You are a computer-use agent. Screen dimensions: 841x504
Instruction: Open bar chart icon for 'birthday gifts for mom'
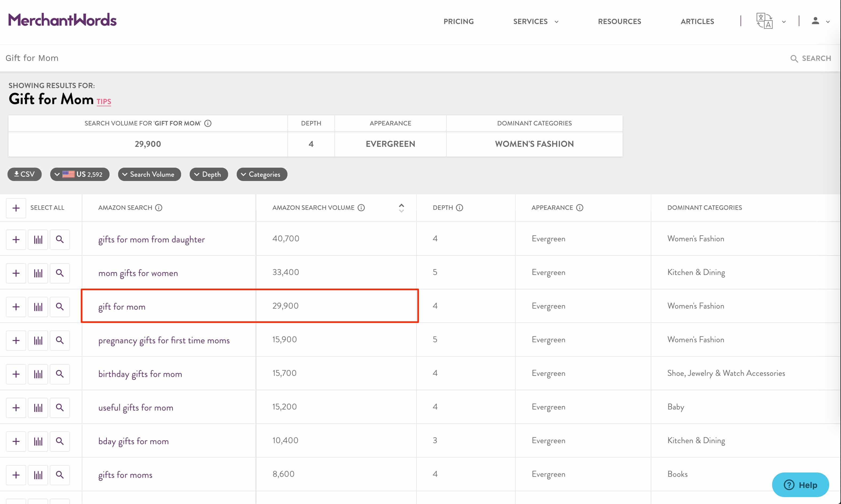38,374
